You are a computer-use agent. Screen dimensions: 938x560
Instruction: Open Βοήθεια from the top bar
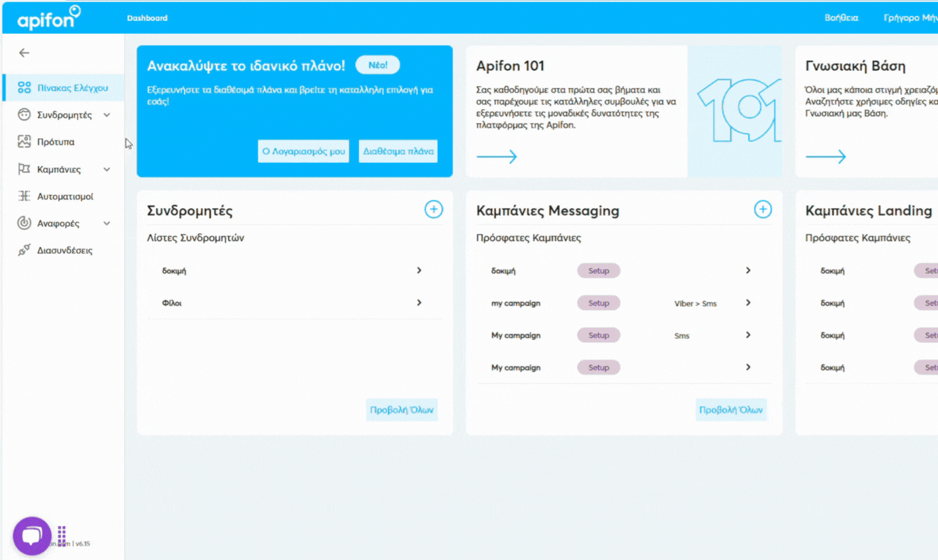(x=842, y=18)
